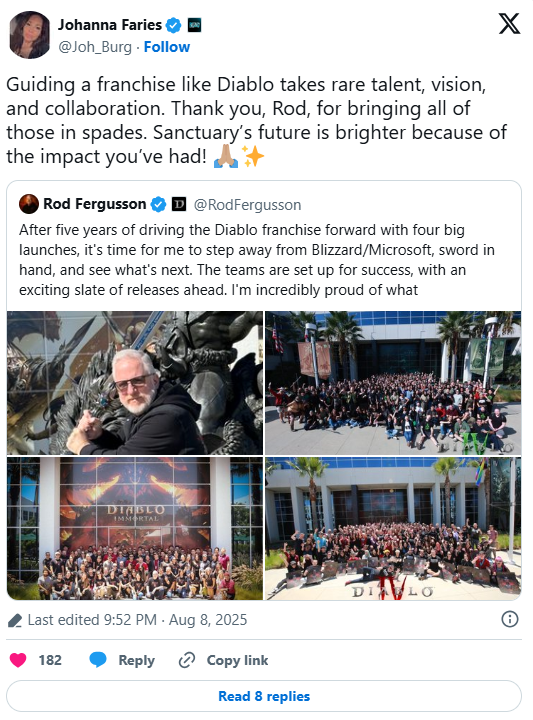The width and height of the screenshot is (533, 720).
Task: Click Read 8 replies button
Action: pyautogui.click(x=264, y=696)
